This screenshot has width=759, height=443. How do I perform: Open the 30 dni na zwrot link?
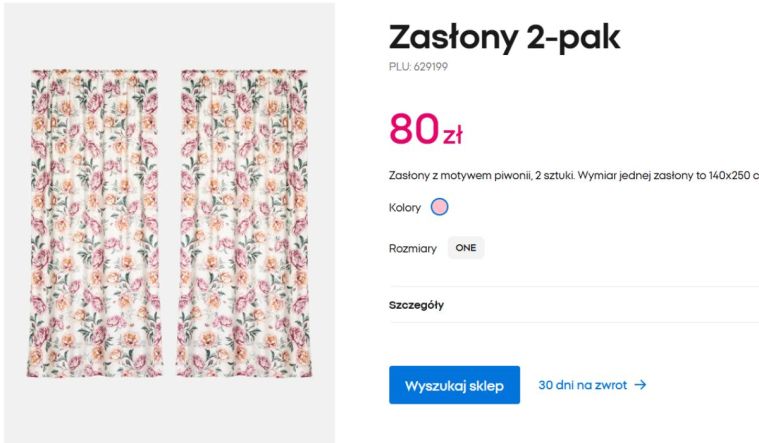pos(582,385)
